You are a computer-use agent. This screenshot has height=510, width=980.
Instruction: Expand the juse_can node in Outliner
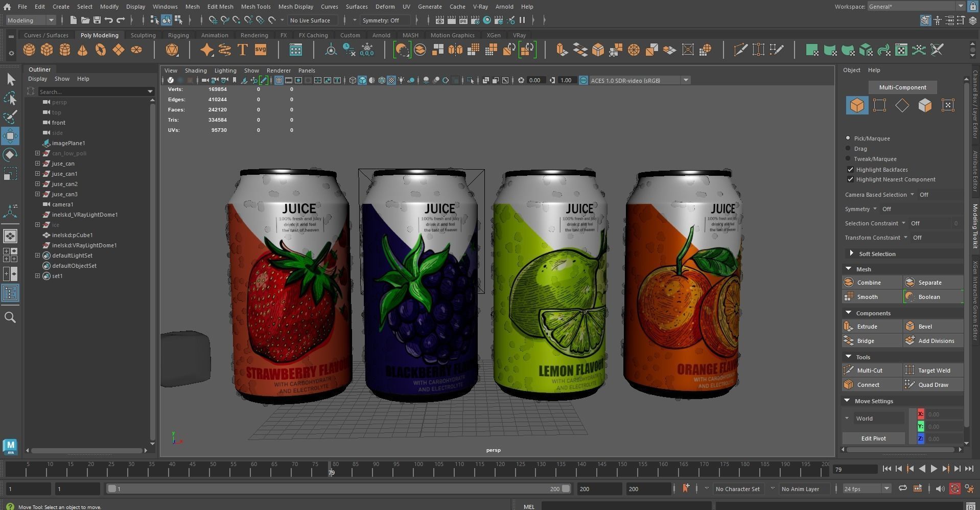point(37,164)
